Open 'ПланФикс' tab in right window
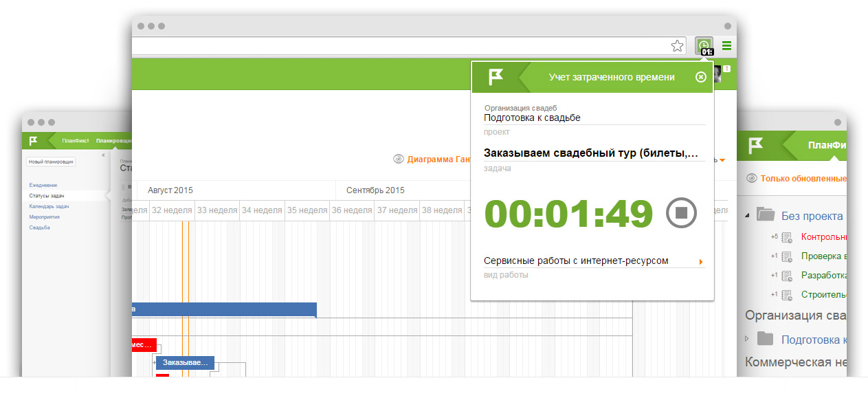Image resolution: width=868 pixels, height=398 pixels. click(x=827, y=146)
